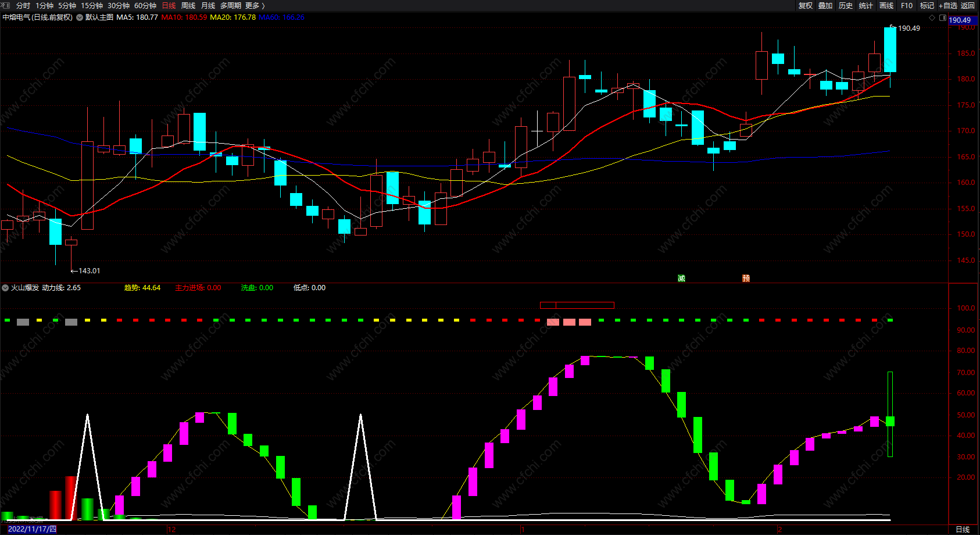Open the 复权 adjustment menu
This screenshot has height=535, width=980.
806,5
